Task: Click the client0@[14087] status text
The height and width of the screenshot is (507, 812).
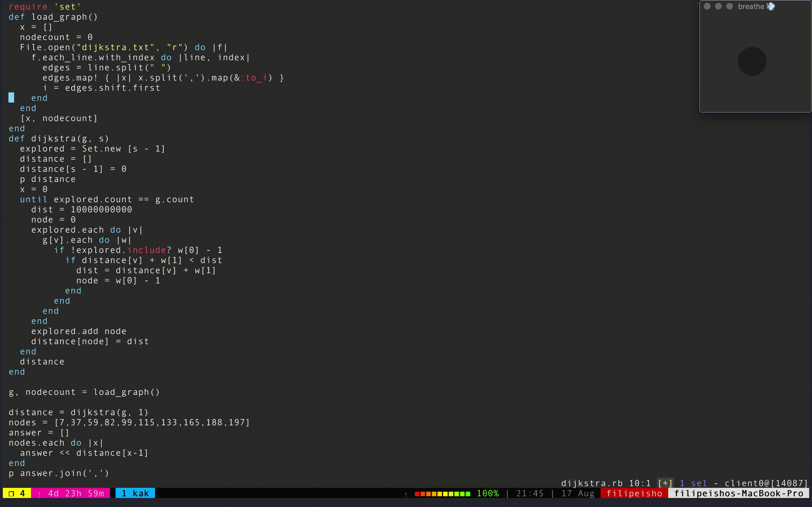Action: [766, 483]
